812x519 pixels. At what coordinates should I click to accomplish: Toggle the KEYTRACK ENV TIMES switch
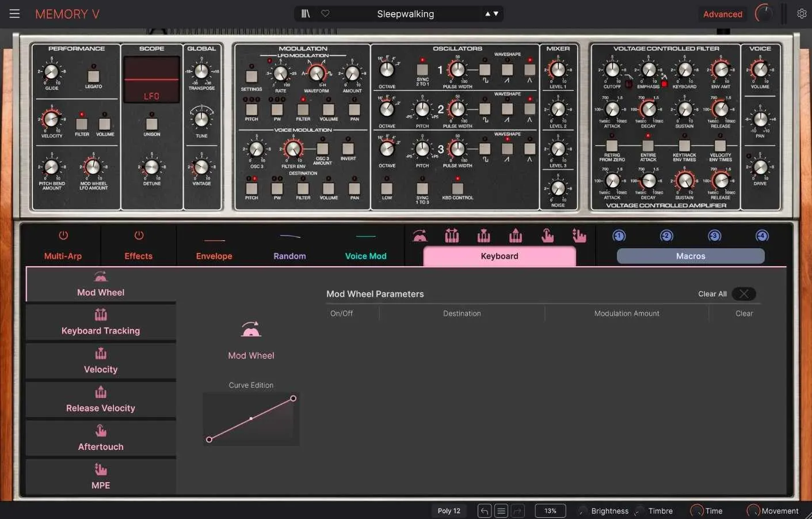point(684,146)
